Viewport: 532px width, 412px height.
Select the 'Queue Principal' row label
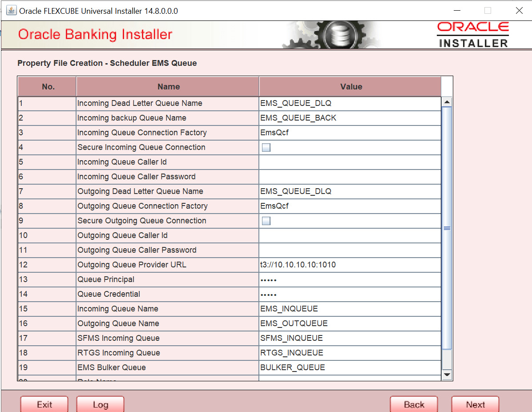[106, 279]
